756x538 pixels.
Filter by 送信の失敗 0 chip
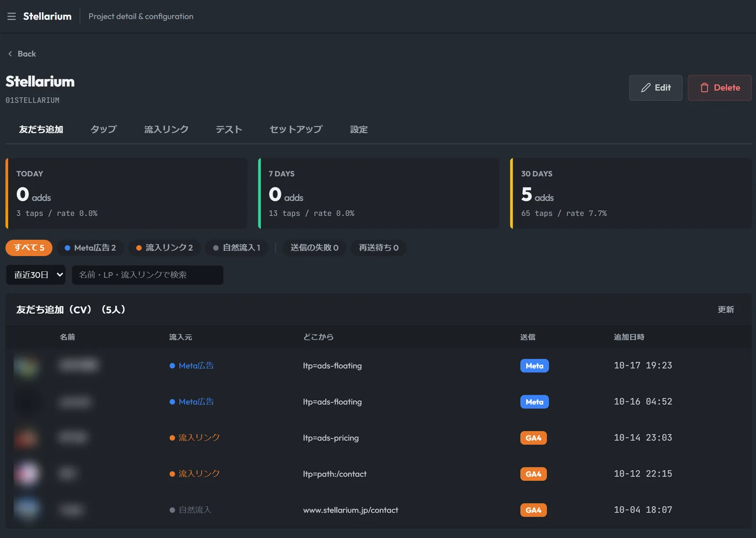(314, 248)
